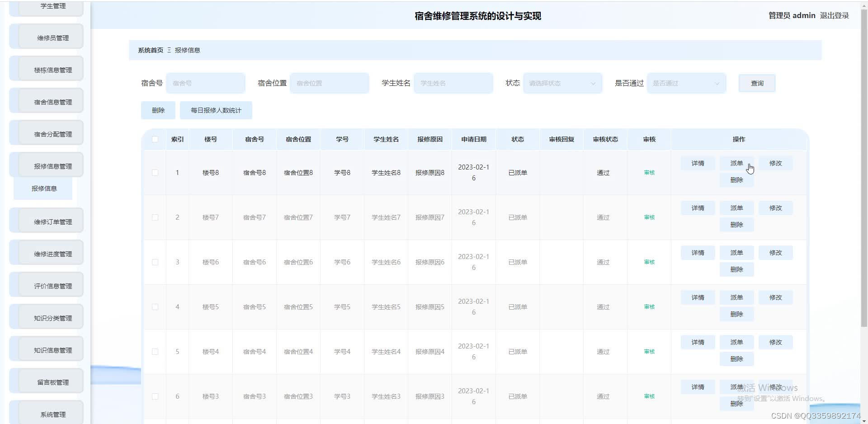Image resolution: width=868 pixels, height=424 pixels.
Task: View 详情 for row 楼号4
Action: click(698, 342)
